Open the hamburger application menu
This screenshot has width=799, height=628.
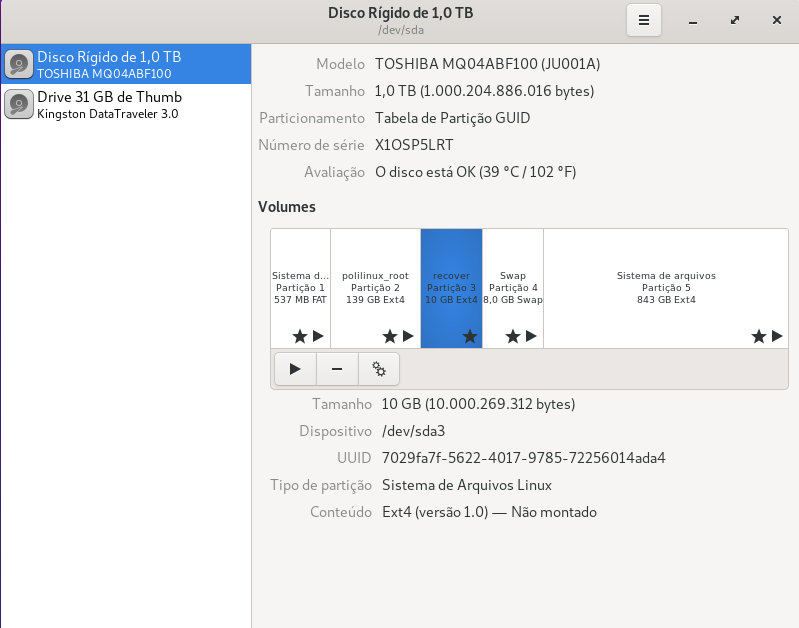(644, 20)
